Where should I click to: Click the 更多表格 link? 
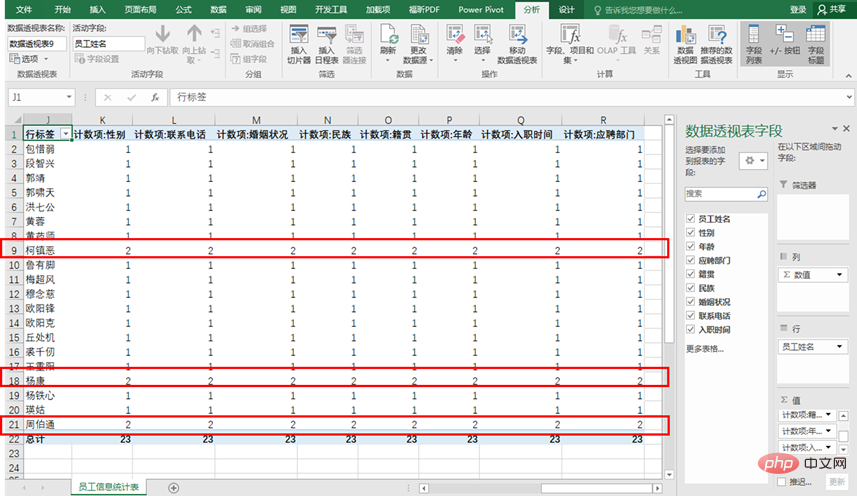(704, 348)
